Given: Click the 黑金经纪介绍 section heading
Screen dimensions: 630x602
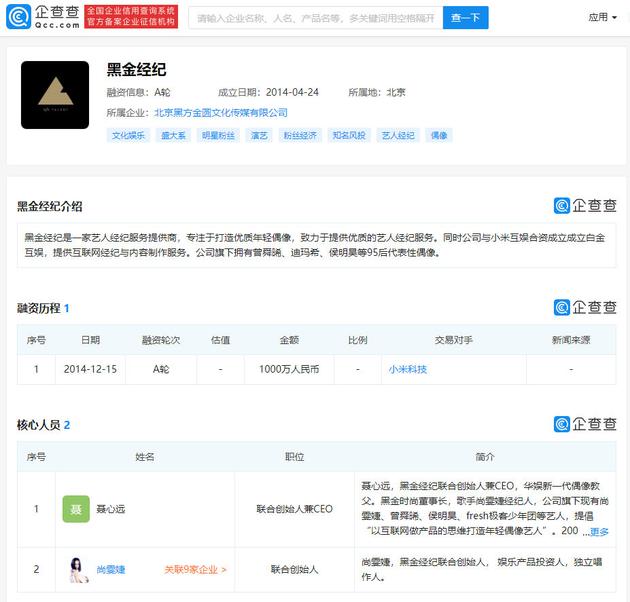Looking at the screenshot, I should [x=50, y=207].
